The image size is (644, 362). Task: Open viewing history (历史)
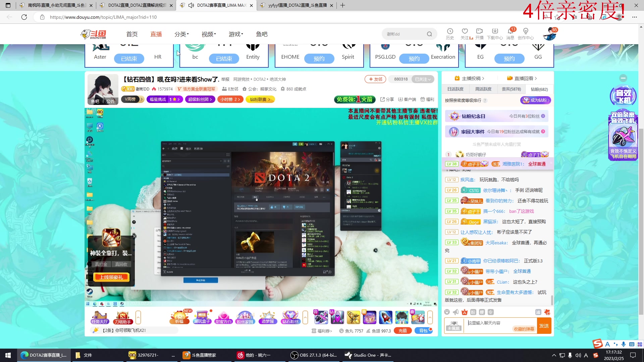tap(450, 34)
